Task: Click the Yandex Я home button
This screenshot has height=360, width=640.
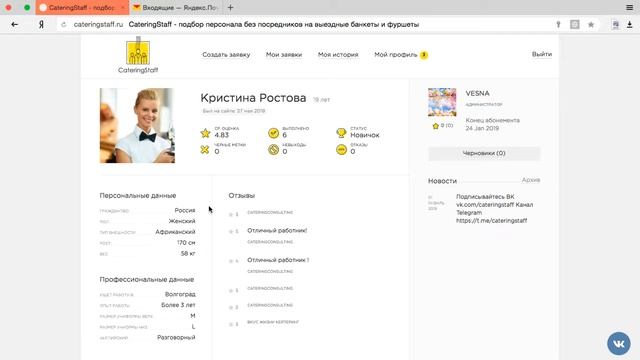Action: pos(41,24)
